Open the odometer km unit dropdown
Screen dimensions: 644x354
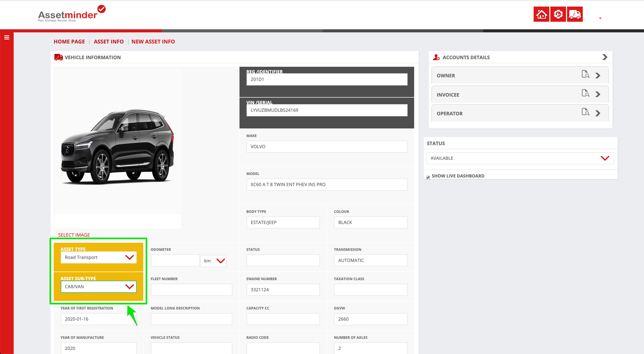[x=213, y=261]
